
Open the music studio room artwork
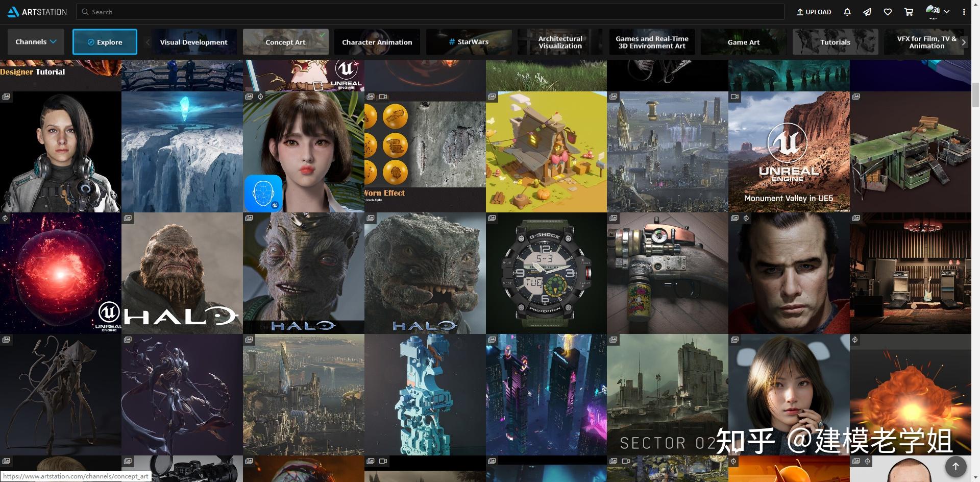tap(910, 273)
